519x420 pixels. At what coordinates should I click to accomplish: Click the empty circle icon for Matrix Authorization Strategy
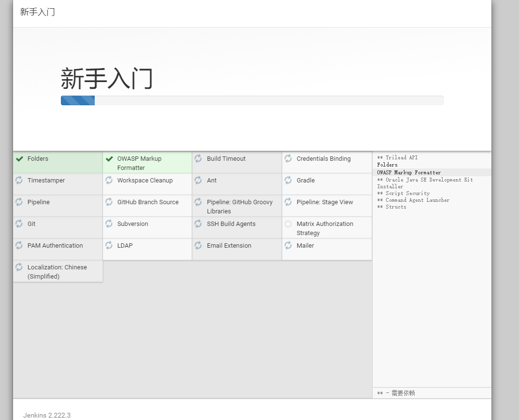point(288,224)
